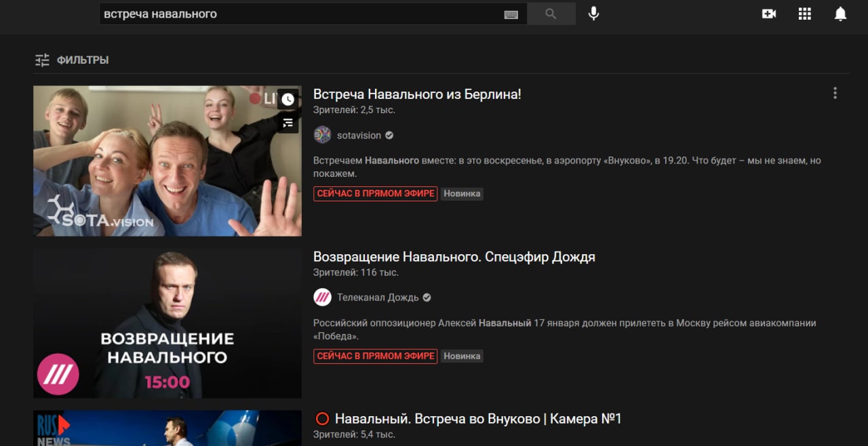Click 'СЕЙЧАС В ПРЯМОМ ЭФИРЕ' badge under Дождь video
Screen dimensions: 868x446
click(x=376, y=356)
